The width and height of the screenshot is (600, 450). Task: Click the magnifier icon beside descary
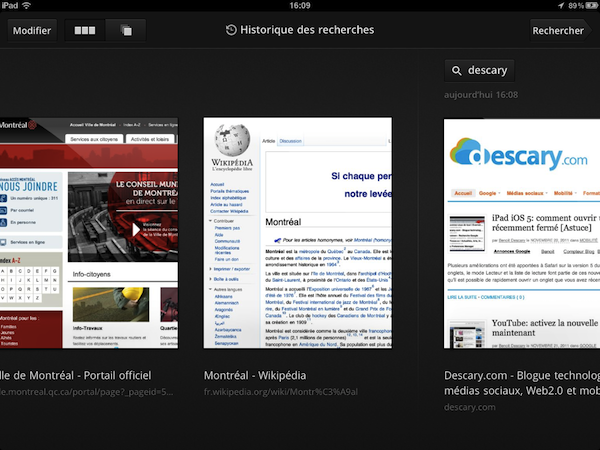[x=457, y=71]
